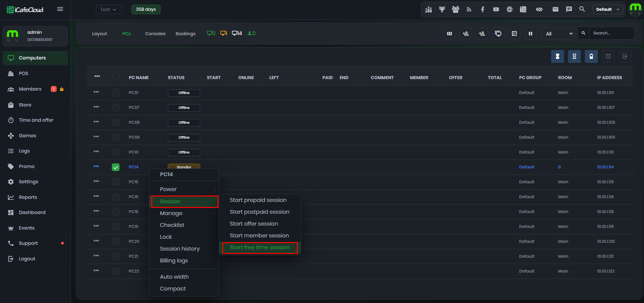Screen dimensions: 644x303
Task: Click the add member with star icon
Action: click(466, 33)
